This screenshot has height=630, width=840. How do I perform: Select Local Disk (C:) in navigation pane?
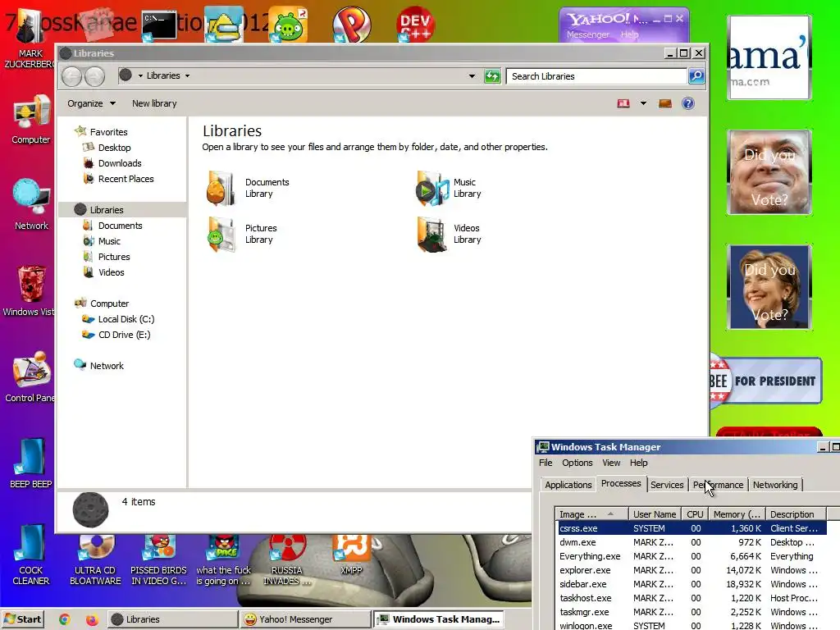click(126, 319)
